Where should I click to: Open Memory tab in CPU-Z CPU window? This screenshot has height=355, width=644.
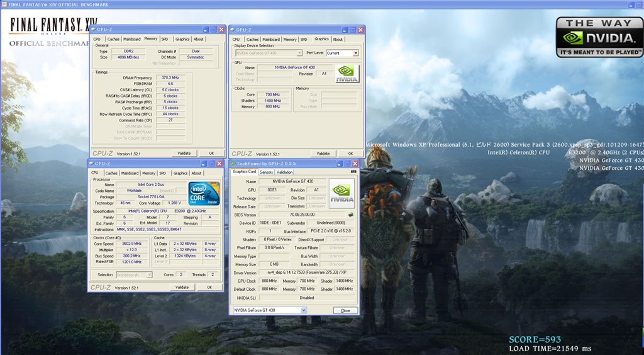pos(148,173)
